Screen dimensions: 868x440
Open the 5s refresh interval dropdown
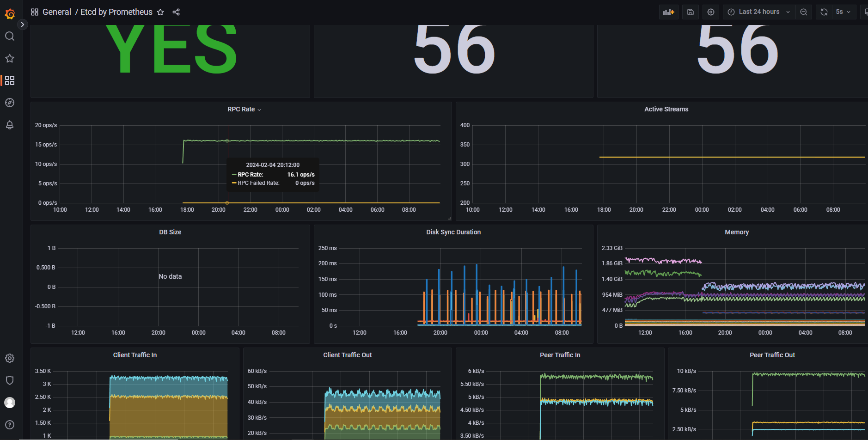coord(844,12)
